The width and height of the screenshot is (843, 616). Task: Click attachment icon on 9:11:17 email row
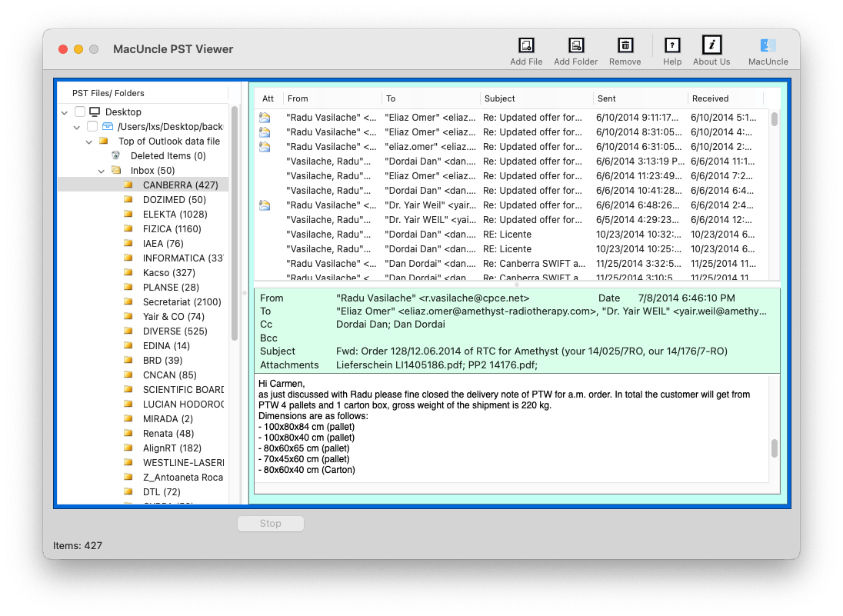(x=265, y=117)
